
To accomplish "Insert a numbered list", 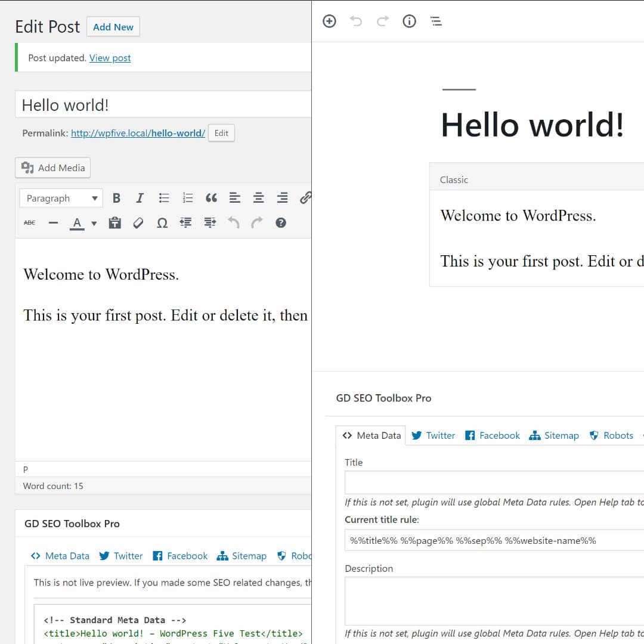I will [x=188, y=199].
